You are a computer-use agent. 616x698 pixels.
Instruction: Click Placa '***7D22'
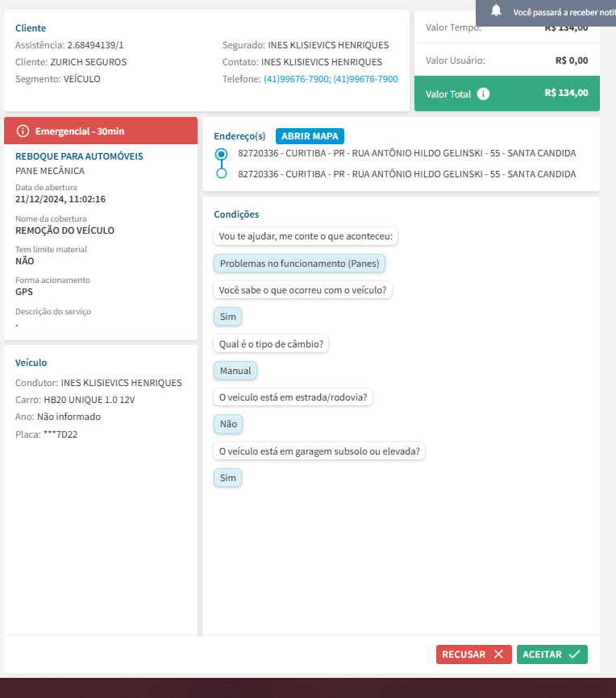click(x=60, y=434)
